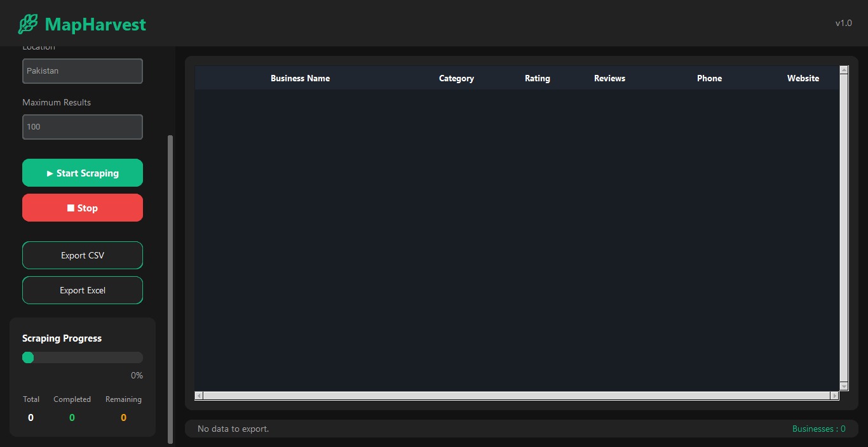
Task: Click the table's vertical scrollbar thumb
Action: tap(844, 228)
